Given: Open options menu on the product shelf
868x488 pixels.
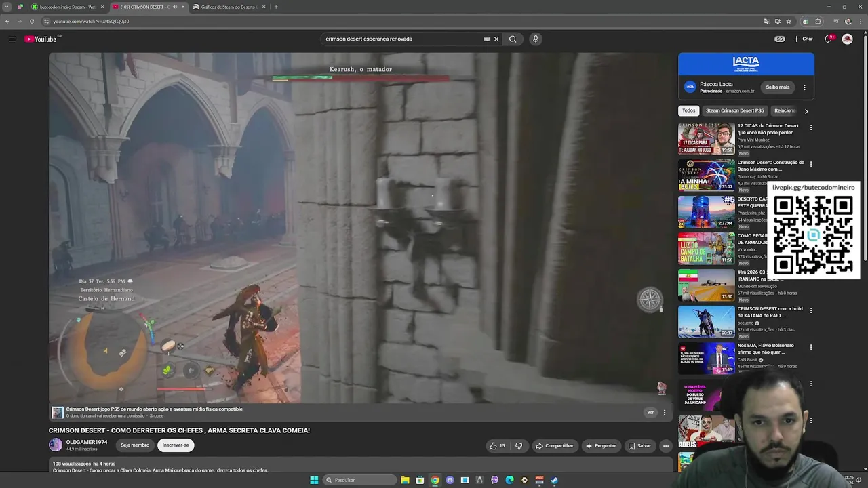Looking at the screenshot, I should [x=665, y=412].
